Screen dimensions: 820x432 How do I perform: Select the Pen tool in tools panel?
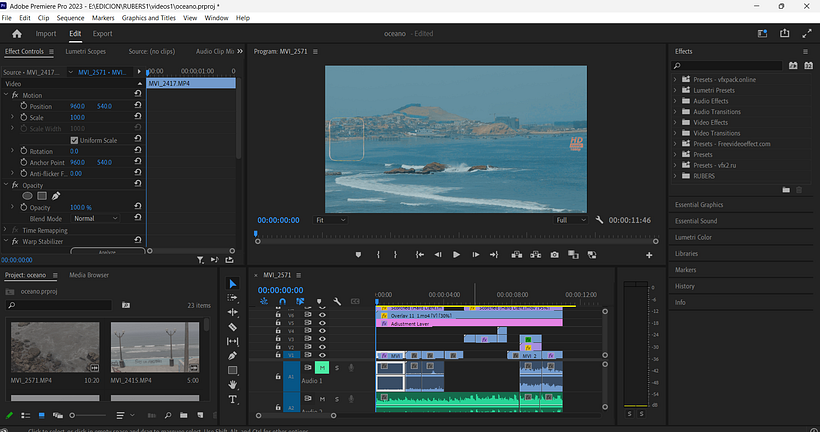click(x=233, y=355)
